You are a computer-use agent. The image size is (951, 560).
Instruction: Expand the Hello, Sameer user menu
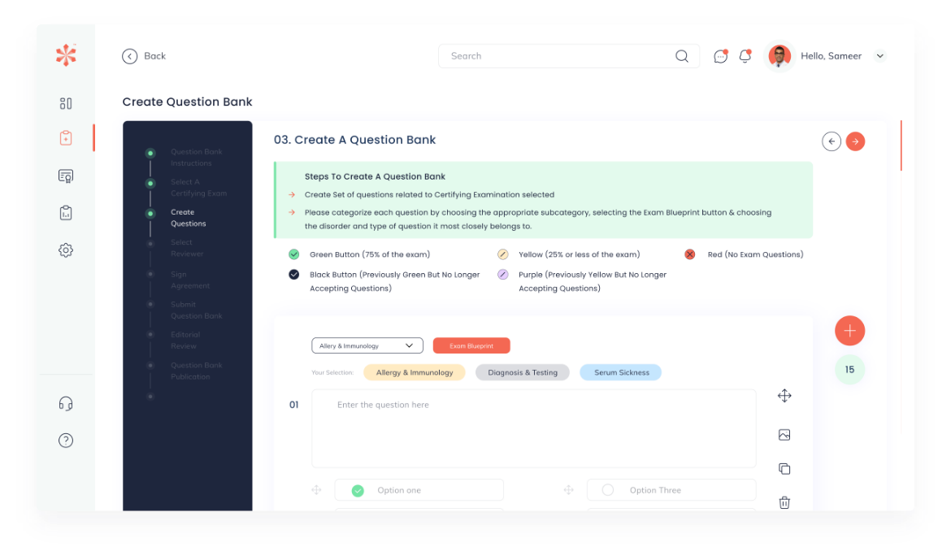tap(879, 56)
